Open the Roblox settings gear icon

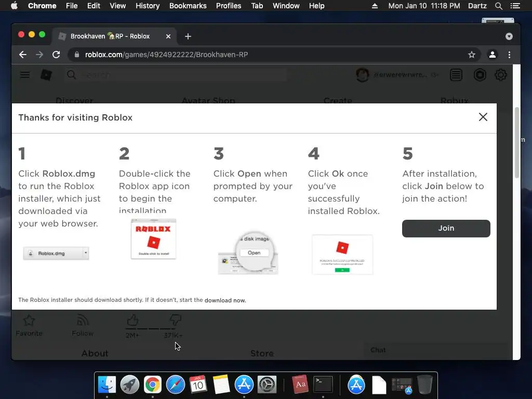(x=501, y=75)
